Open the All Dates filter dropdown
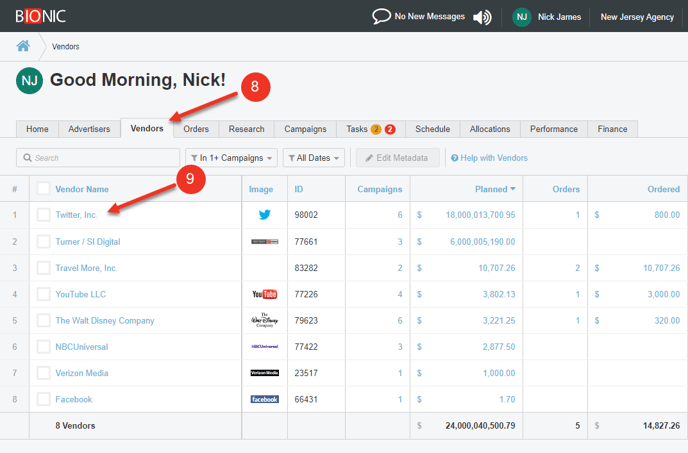 click(314, 158)
